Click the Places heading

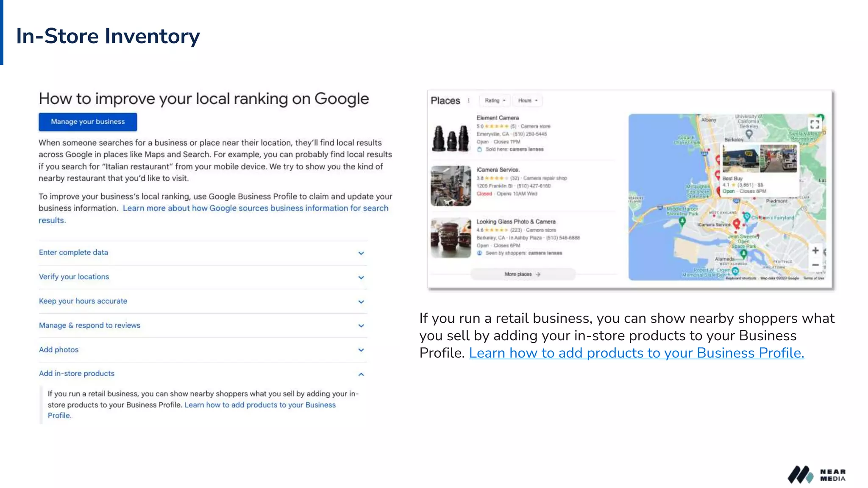[445, 100]
